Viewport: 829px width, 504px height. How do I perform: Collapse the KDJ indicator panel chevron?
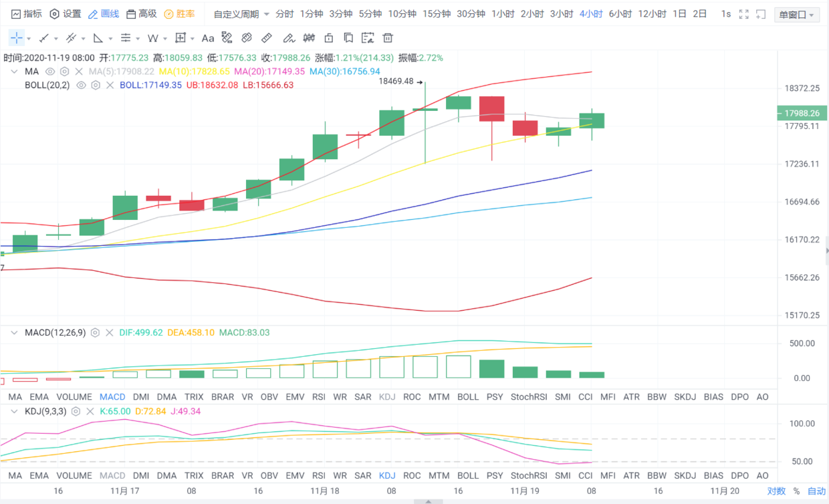tap(15, 412)
